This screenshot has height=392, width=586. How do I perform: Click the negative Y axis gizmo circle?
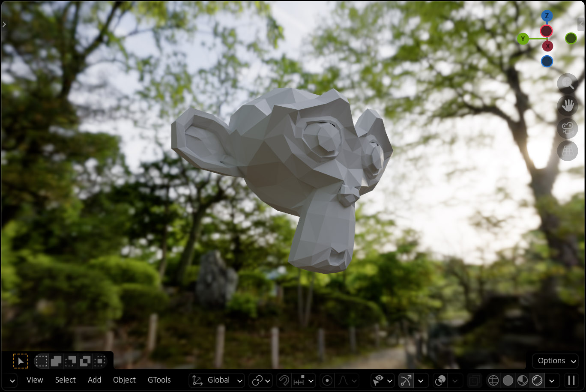point(571,39)
